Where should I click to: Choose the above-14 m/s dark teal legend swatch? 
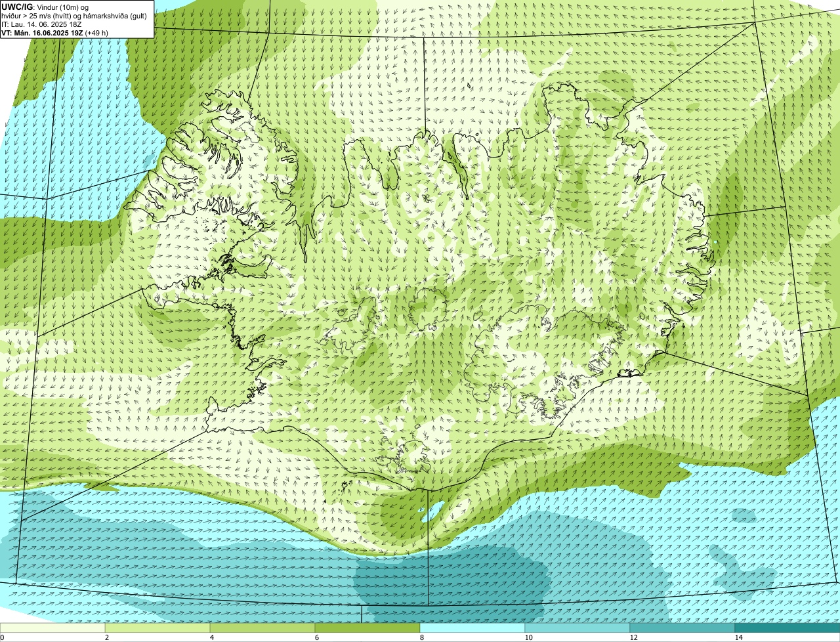[787, 628]
